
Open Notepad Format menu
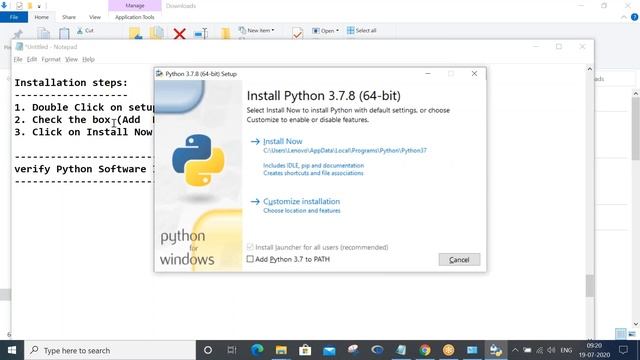point(51,59)
